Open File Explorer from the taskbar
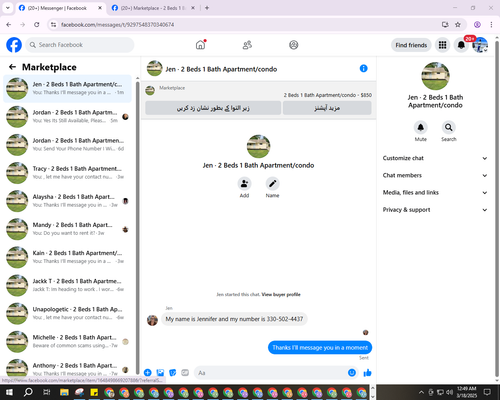Viewport: 500px width, 400px height. tap(64, 392)
